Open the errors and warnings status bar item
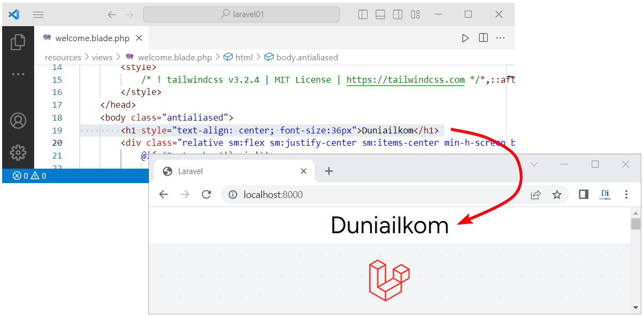 tap(29, 176)
